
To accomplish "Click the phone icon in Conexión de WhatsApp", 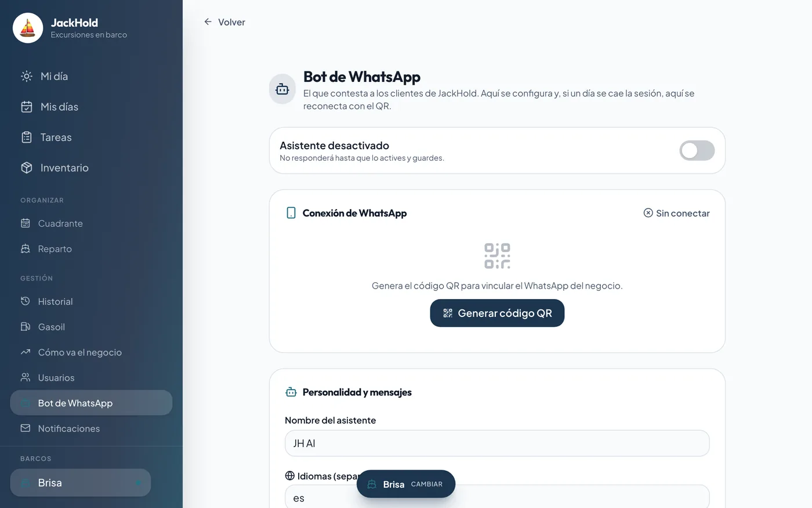I will point(291,213).
